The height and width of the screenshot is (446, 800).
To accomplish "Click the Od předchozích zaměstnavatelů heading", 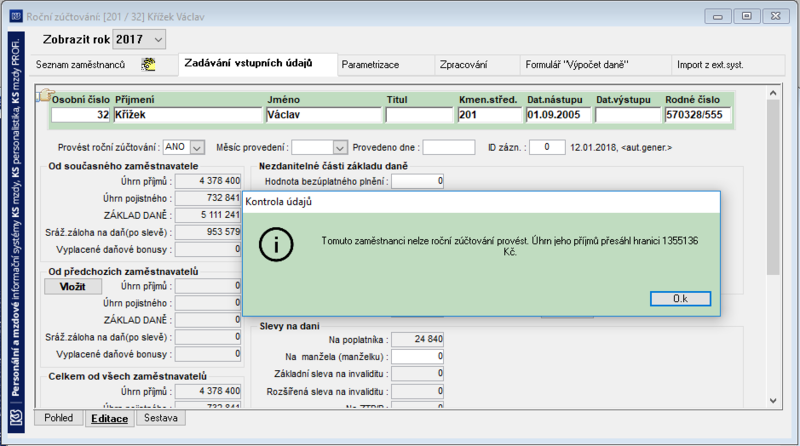I will pyautogui.click(x=123, y=271).
